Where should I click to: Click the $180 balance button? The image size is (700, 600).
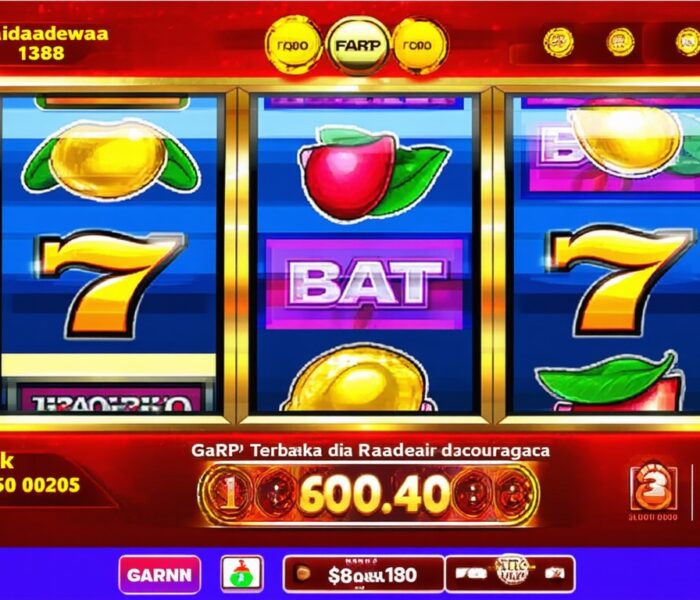(363, 575)
